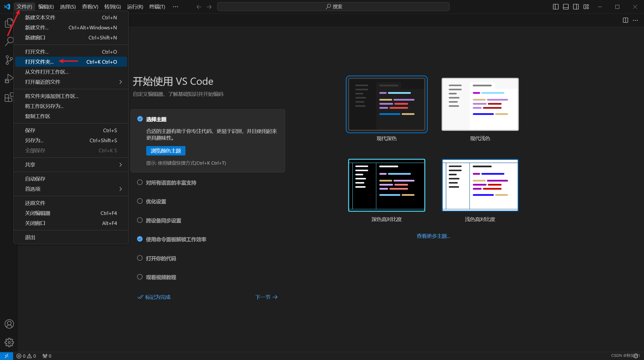Open the 编辑(E) menu
The height and width of the screenshot is (360, 644).
click(x=46, y=7)
